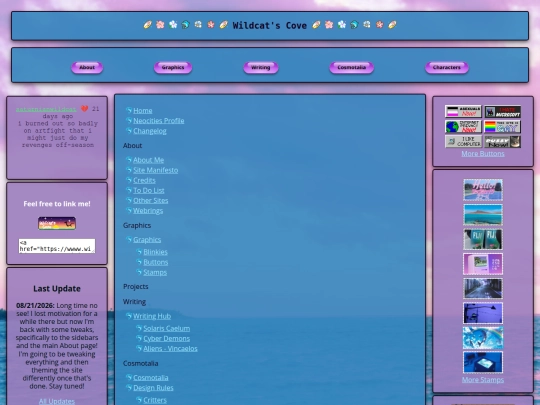Open the Critters link
The height and width of the screenshot is (405, 540).
pyautogui.click(x=155, y=400)
